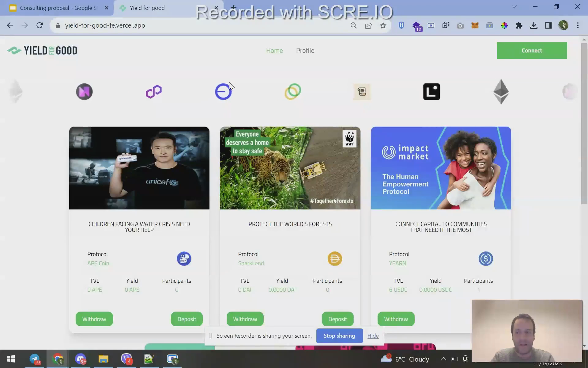Click the APE Coin protocol name
The image size is (588, 368).
tap(98, 263)
